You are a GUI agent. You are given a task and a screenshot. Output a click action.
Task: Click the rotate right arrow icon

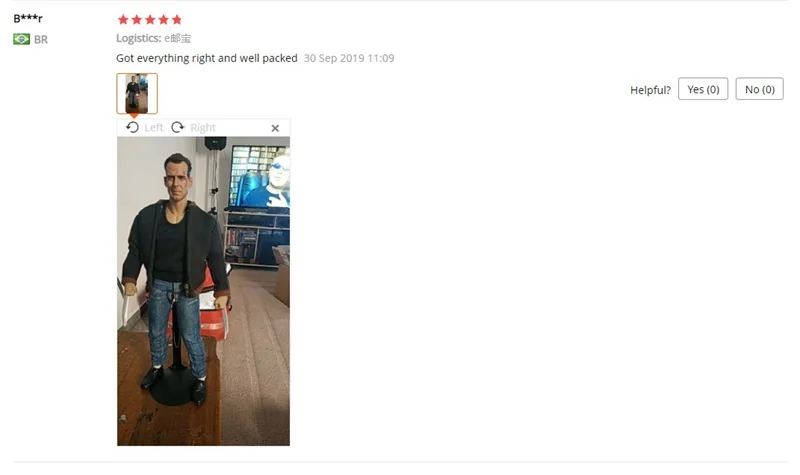pyautogui.click(x=178, y=128)
